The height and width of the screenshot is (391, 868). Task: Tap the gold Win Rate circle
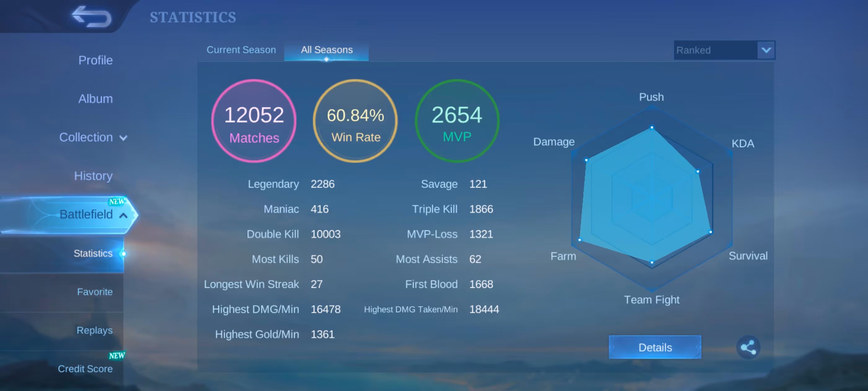pos(356,121)
